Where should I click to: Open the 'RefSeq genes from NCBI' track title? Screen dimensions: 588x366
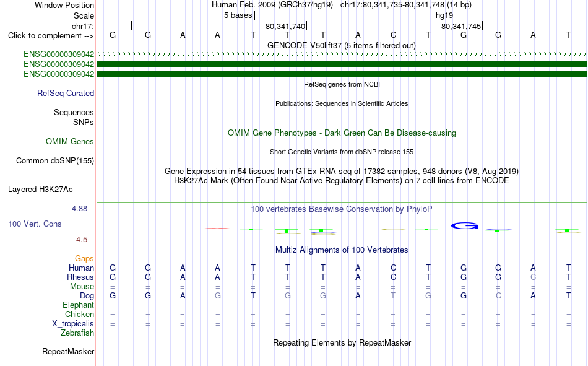coord(342,84)
